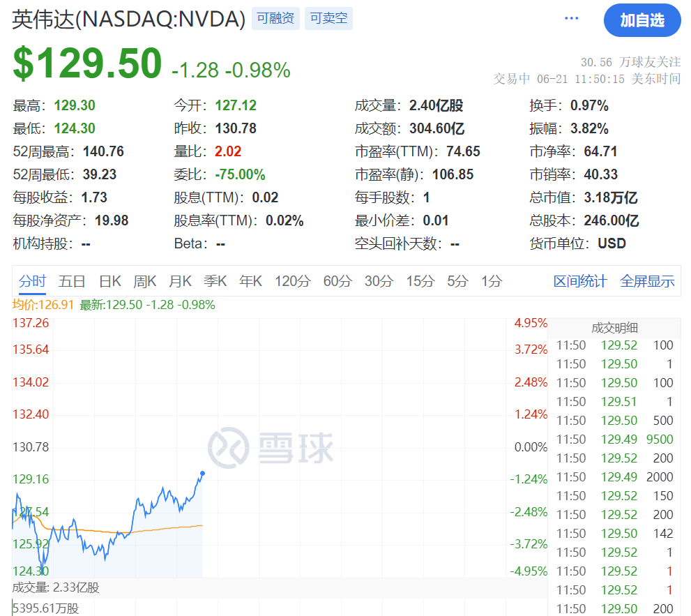The image size is (691, 616).
Task: Click the trade row priced 129.51
Action: (614, 401)
